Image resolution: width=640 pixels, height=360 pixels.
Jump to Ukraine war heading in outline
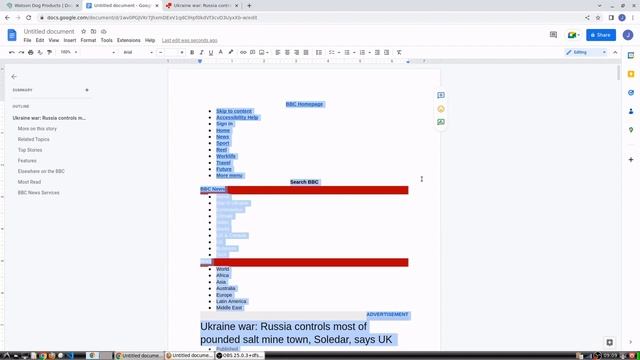[x=49, y=118]
